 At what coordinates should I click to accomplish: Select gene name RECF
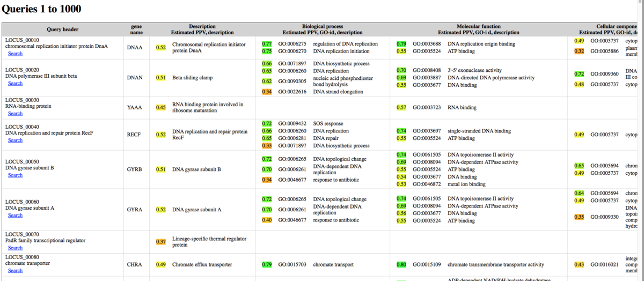[134, 135]
